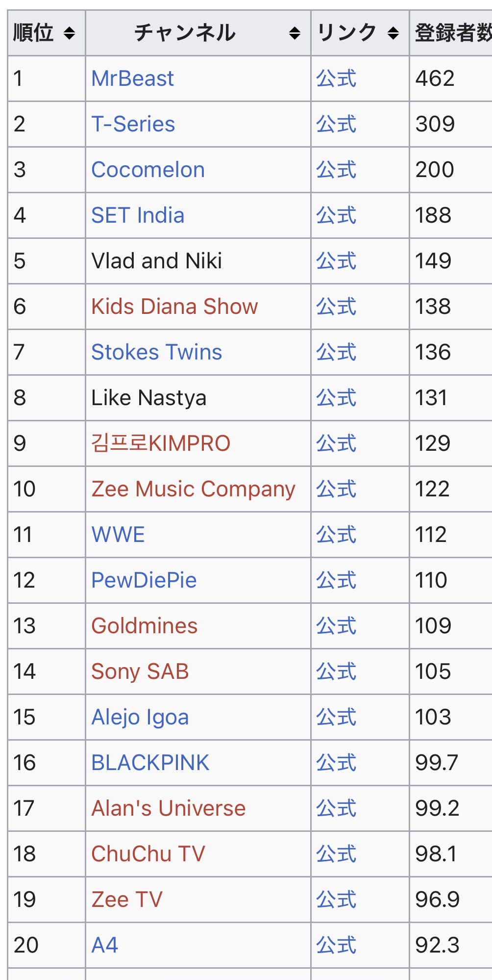Viewport: 492px width, 980px height.
Task: Open the Kids Diana Show red link
Action: tap(174, 307)
